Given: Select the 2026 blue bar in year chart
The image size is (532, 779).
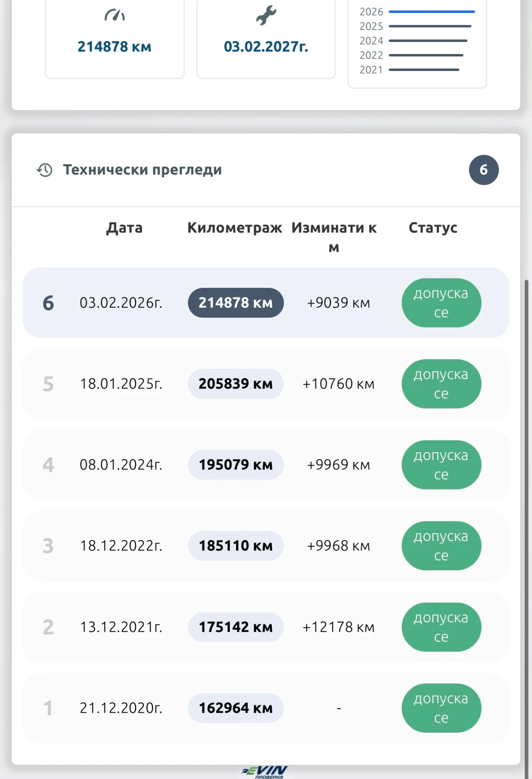Looking at the screenshot, I should pos(432,12).
